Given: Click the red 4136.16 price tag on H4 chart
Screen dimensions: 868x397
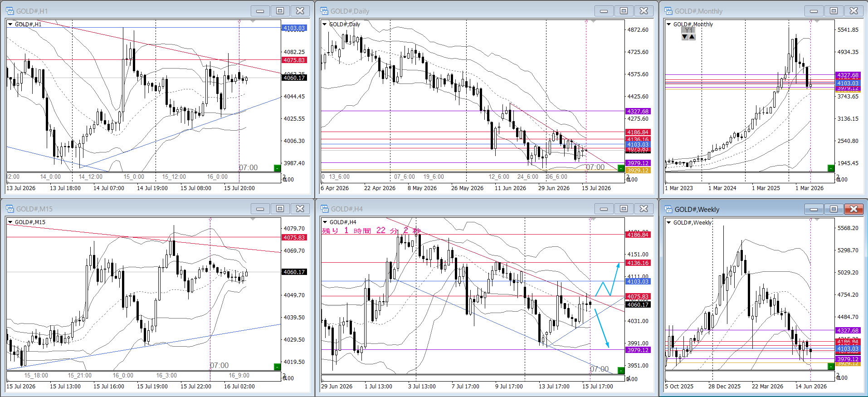Looking at the screenshot, I should 638,263.
